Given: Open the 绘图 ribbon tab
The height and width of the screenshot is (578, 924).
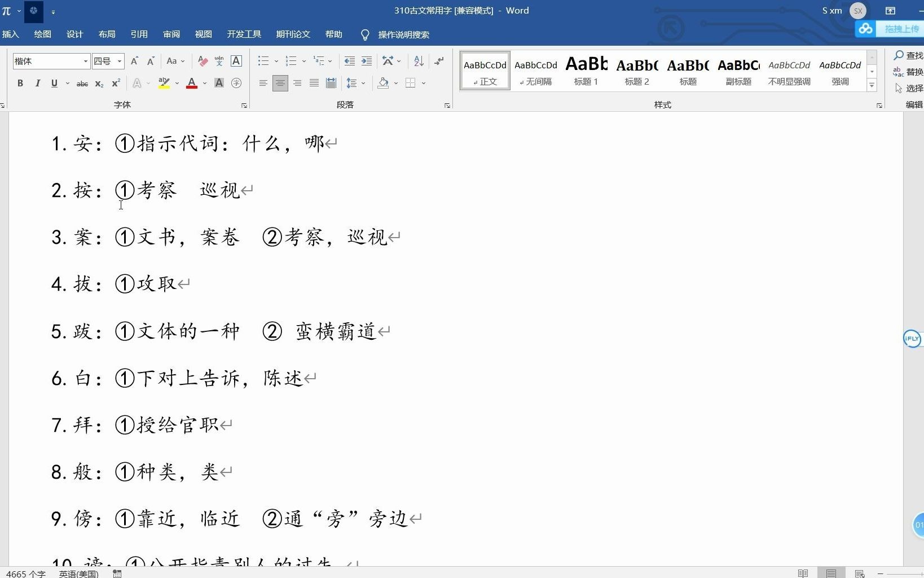Looking at the screenshot, I should [43, 34].
